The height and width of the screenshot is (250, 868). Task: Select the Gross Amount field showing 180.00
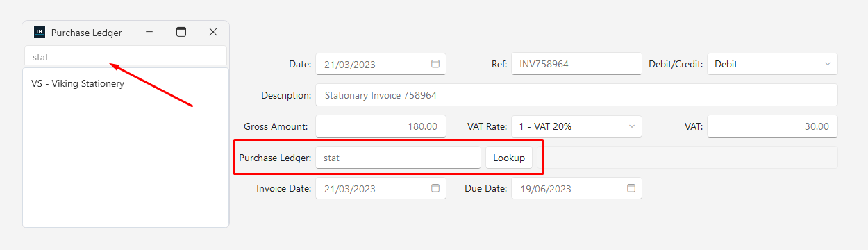pos(381,126)
